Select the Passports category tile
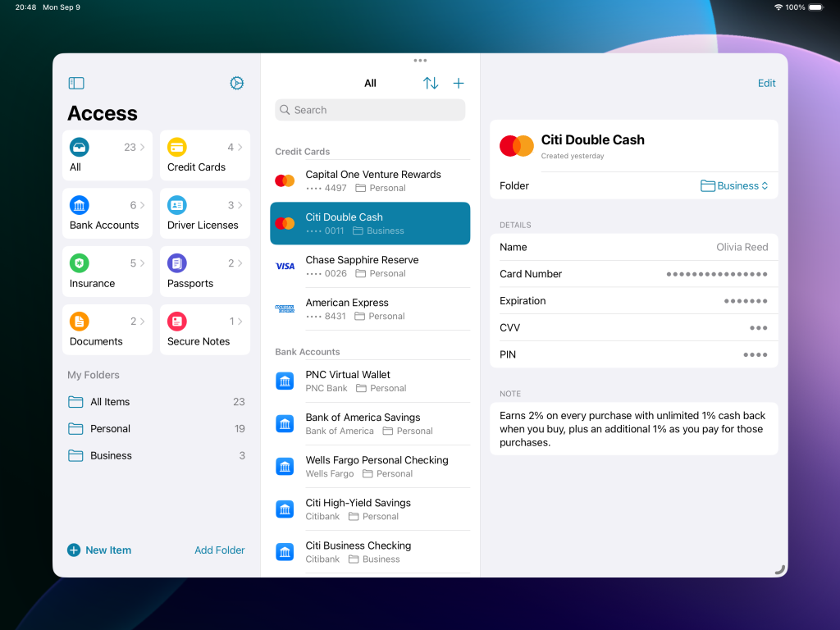840x630 pixels. pyautogui.click(x=205, y=272)
